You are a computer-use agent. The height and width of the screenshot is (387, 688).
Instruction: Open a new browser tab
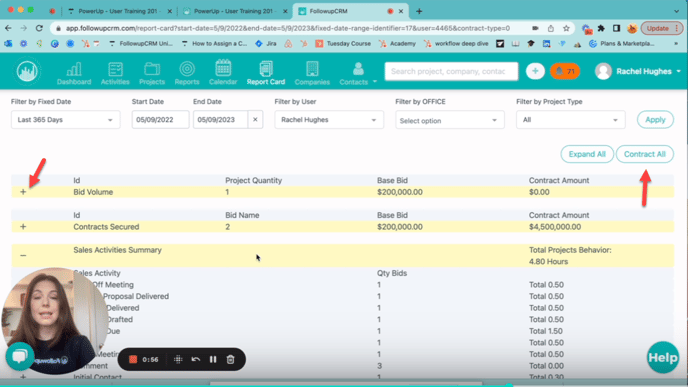tap(419, 11)
